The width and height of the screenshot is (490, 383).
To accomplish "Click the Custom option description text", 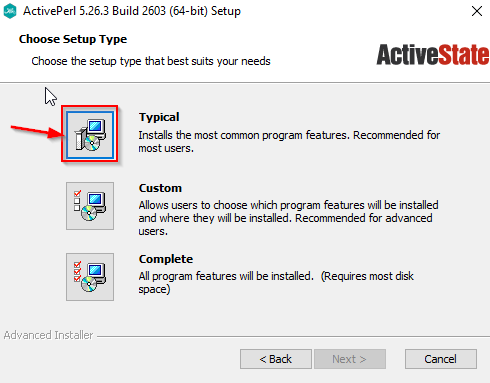I will [x=288, y=218].
